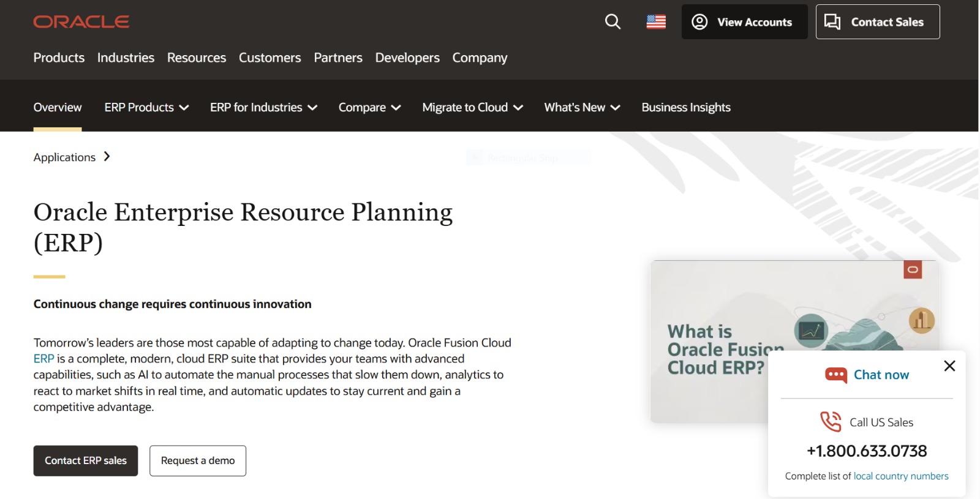Viewport: 980px width, 499px height.
Task: Click the Call US Sales text
Action: pos(881,422)
